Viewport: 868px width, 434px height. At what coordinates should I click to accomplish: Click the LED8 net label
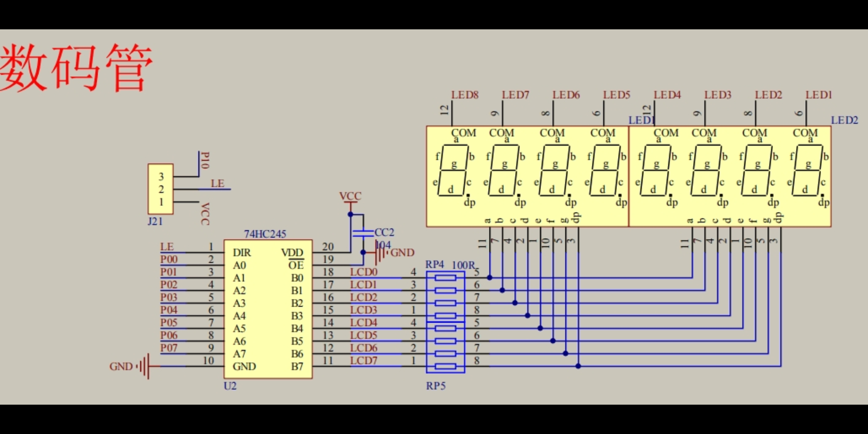click(465, 95)
